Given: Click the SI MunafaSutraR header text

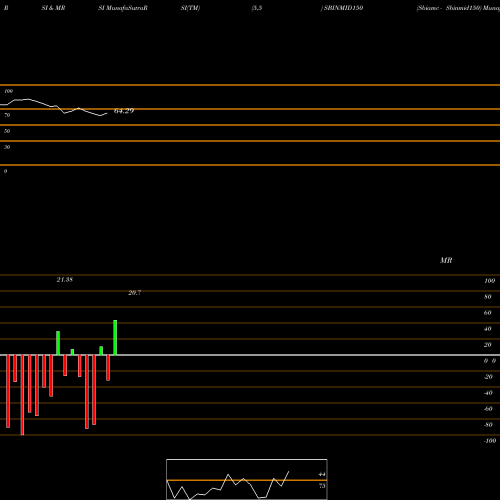Looking at the screenshot, I should (123, 8).
